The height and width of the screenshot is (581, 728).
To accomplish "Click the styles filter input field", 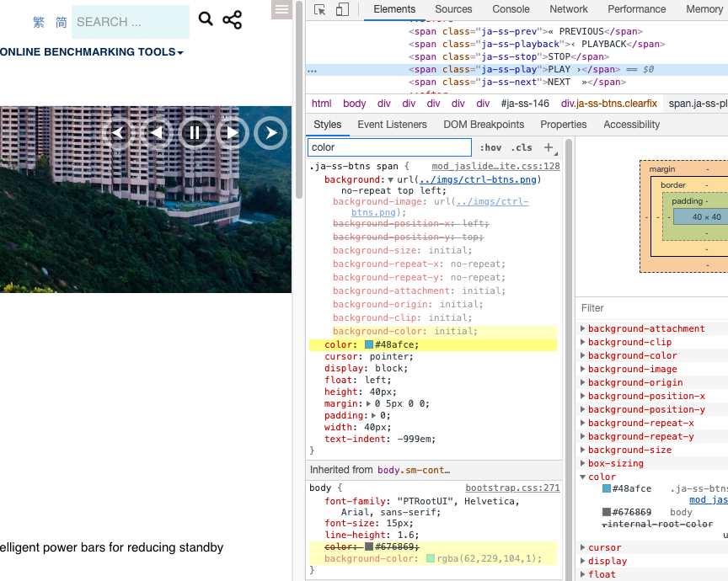I will (388, 147).
